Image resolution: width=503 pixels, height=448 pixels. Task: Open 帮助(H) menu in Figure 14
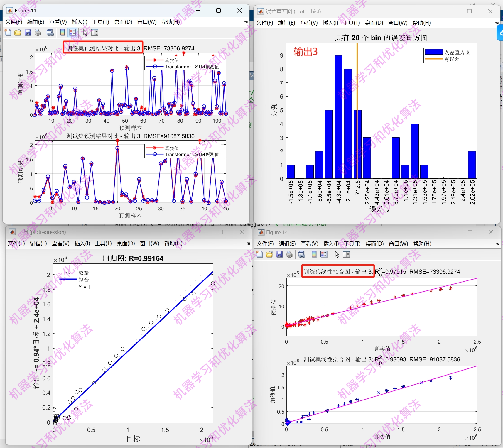pyautogui.click(x=422, y=244)
